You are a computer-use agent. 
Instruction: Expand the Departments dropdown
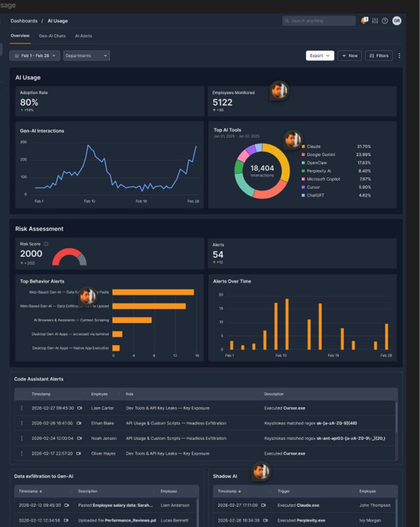pyautogui.click(x=86, y=56)
